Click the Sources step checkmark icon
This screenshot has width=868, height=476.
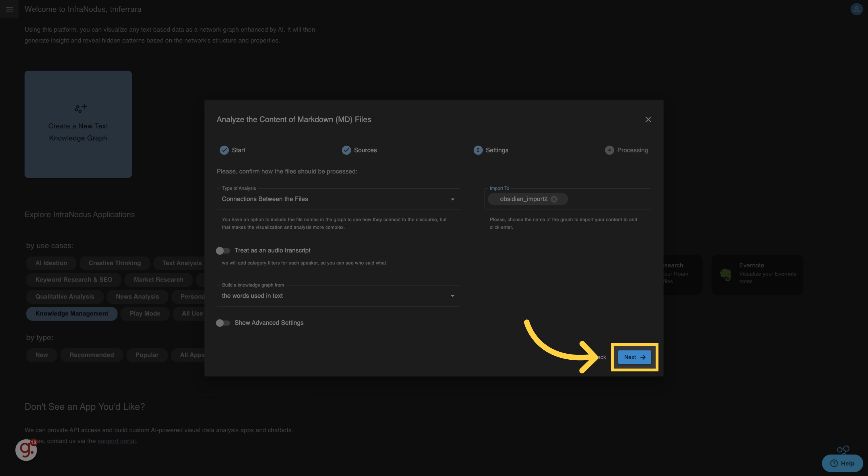(346, 150)
